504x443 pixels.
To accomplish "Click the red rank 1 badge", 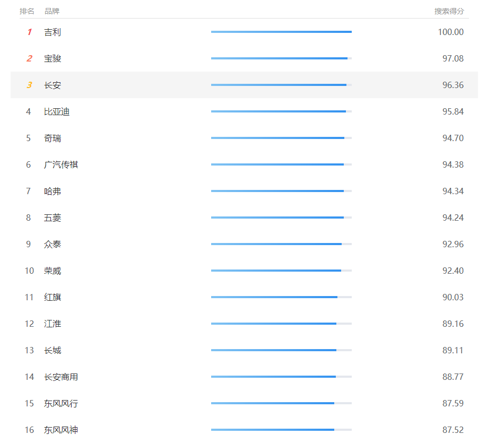I will point(29,32).
